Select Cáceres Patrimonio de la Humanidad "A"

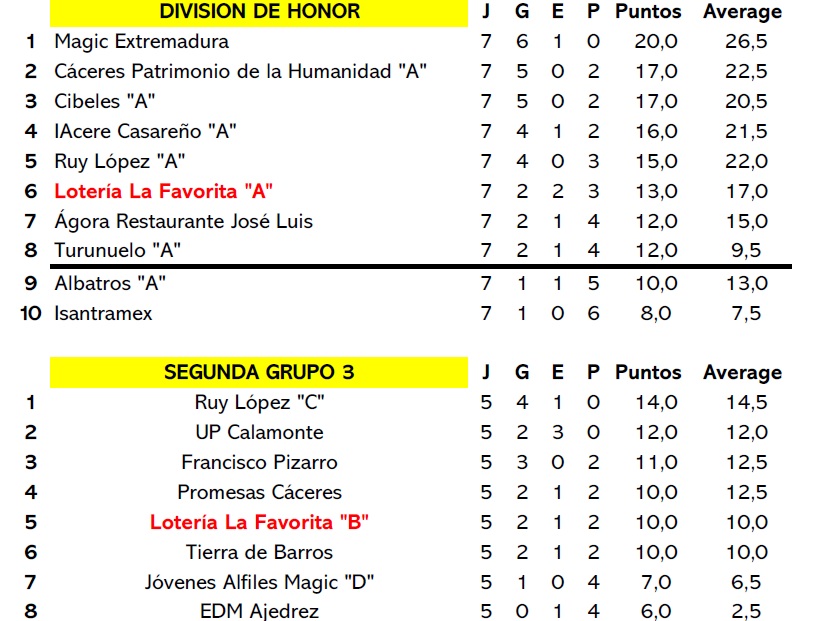click(x=241, y=72)
